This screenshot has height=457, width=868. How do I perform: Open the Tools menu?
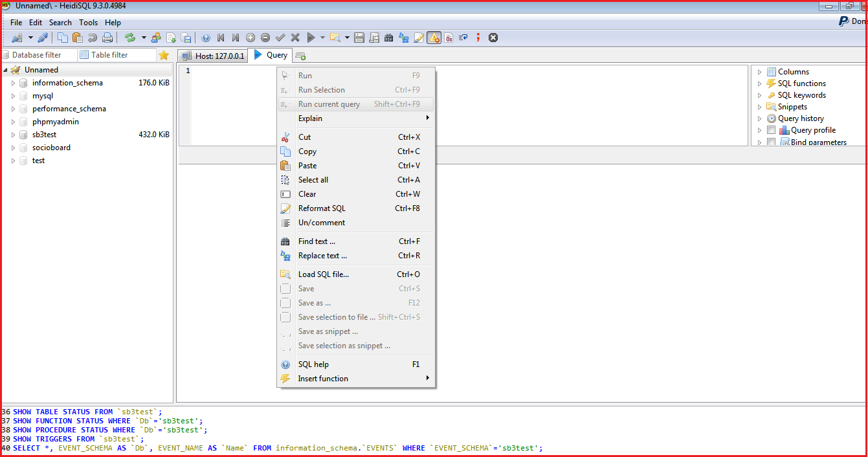click(x=89, y=23)
